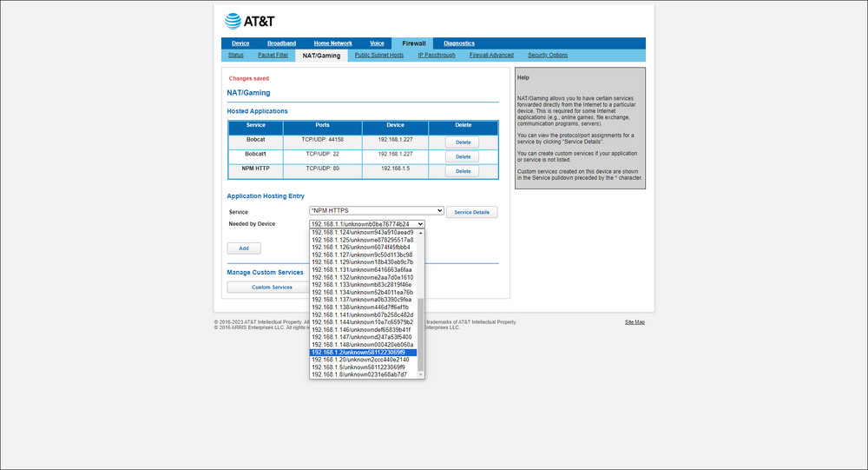
Task: Open IP Passthrough sub-tab
Action: (x=437, y=55)
